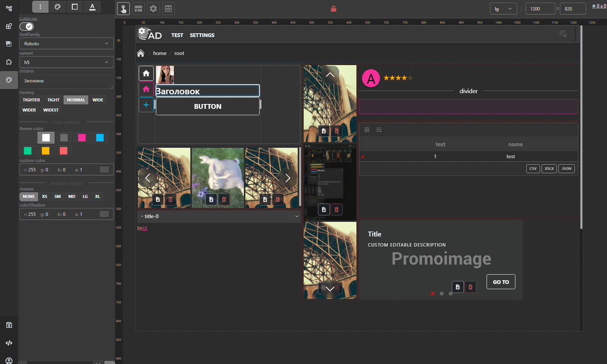Click the next arrow on image carousel
Image resolution: width=607 pixels, height=364 pixels.
pyautogui.click(x=287, y=178)
